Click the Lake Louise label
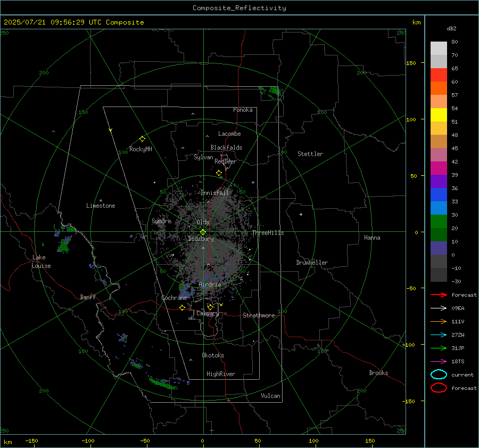The height and width of the screenshot is (448, 479). point(41,262)
